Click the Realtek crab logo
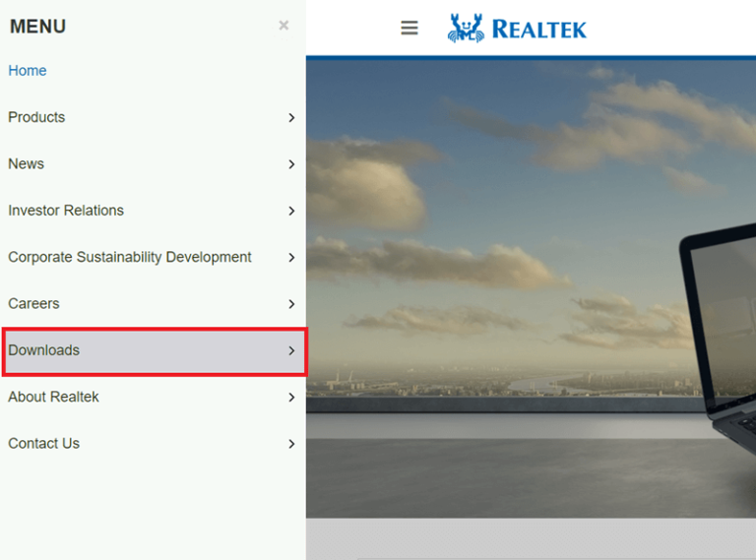 point(467,28)
